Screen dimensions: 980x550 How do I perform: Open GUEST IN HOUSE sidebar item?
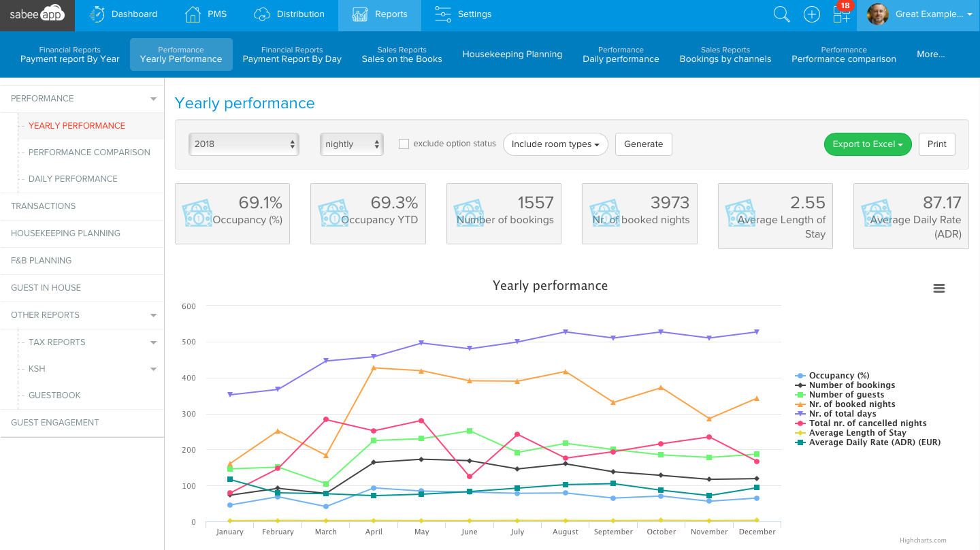(x=82, y=288)
